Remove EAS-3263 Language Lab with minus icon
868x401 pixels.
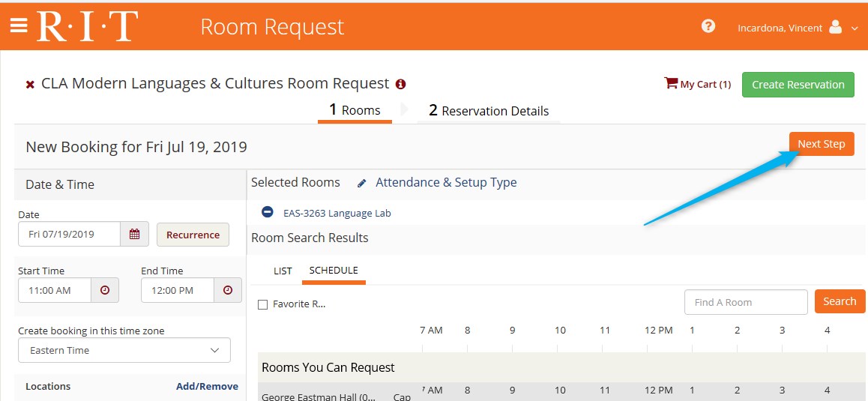pos(267,211)
